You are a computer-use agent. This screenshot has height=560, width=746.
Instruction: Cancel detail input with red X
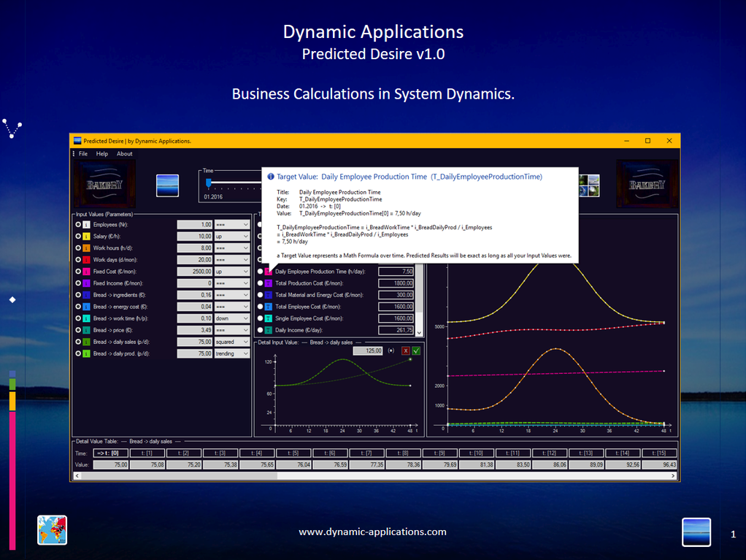click(406, 351)
